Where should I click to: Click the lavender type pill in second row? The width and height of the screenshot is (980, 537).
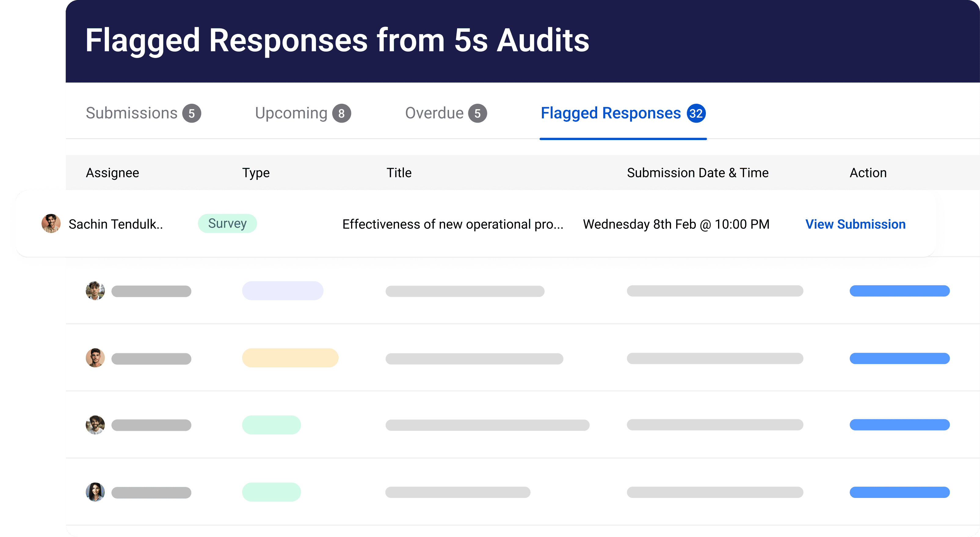tap(282, 291)
